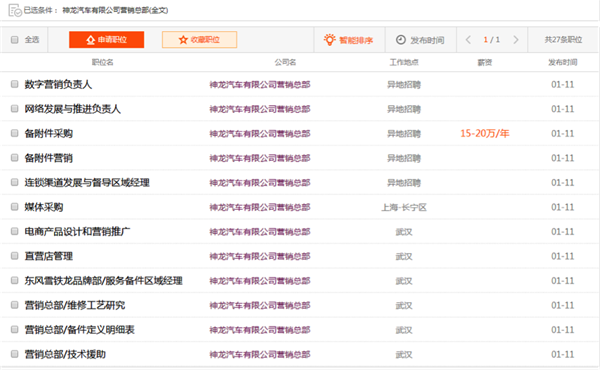The image size is (600, 370).
Task: Open the 网络发展与推进负责人 job link
Action: (73, 109)
